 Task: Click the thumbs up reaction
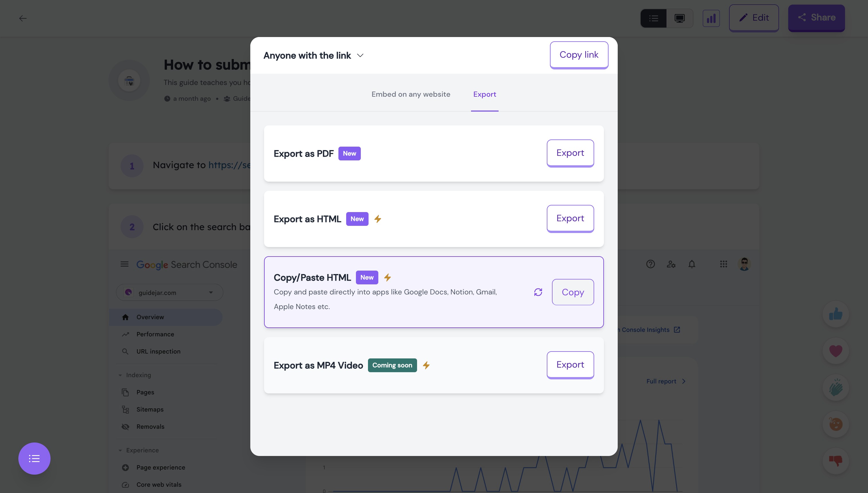pyautogui.click(x=836, y=314)
